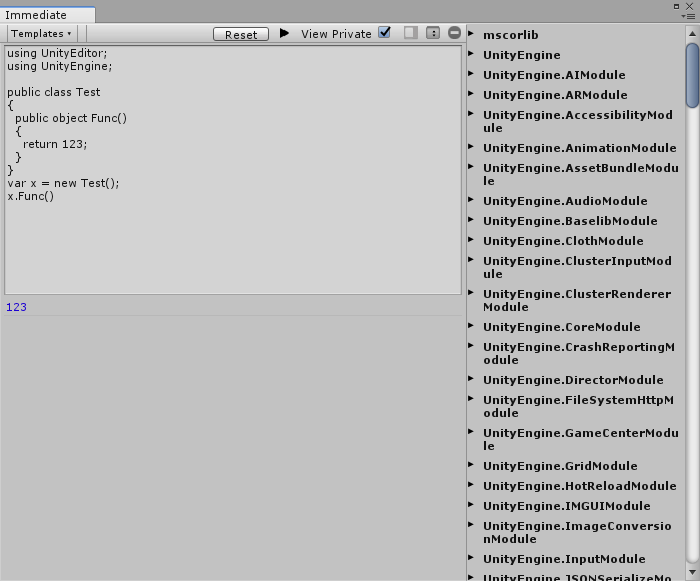Image resolution: width=700 pixels, height=581 pixels.
Task: Open the window context menu icon
Action: 690,17
